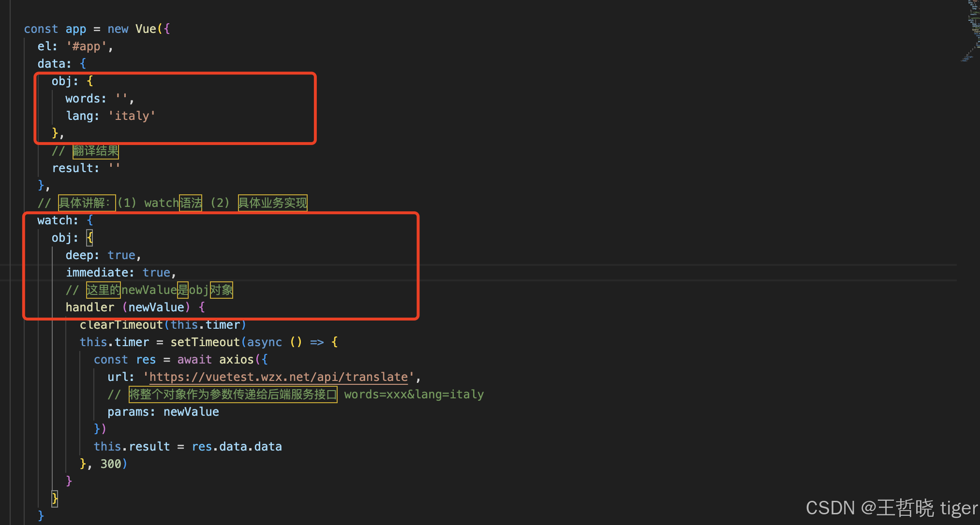The image size is (980, 525).
Task: Click the 'deep: true,' line
Action: [x=104, y=255]
